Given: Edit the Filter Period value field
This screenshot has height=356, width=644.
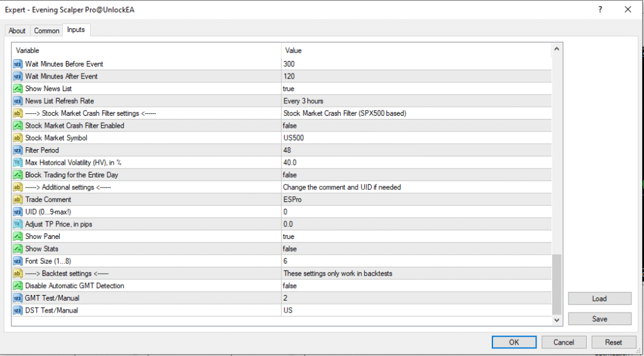Looking at the screenshot, I should [x=415, y=150].
